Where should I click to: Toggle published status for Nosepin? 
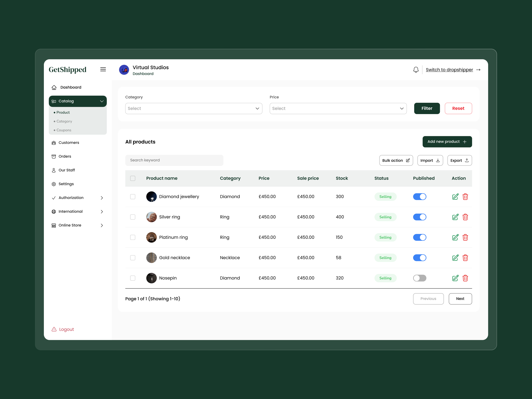(420, 278)
